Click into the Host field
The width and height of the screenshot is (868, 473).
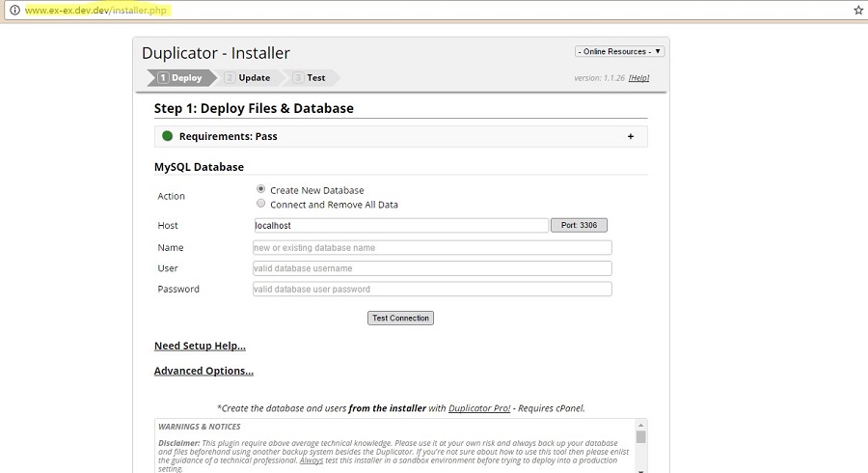[401, 226]
